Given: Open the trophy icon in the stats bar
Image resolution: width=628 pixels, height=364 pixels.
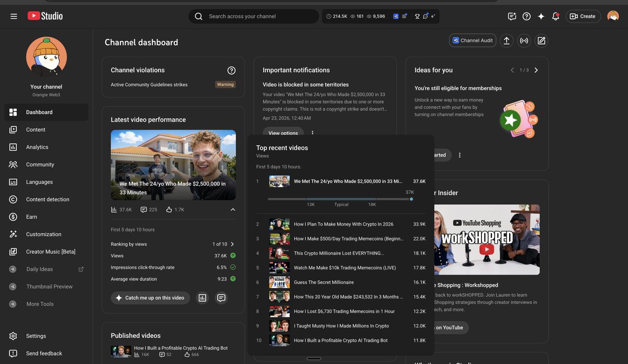Looking at the screenshot, I should tap(417, 16).
